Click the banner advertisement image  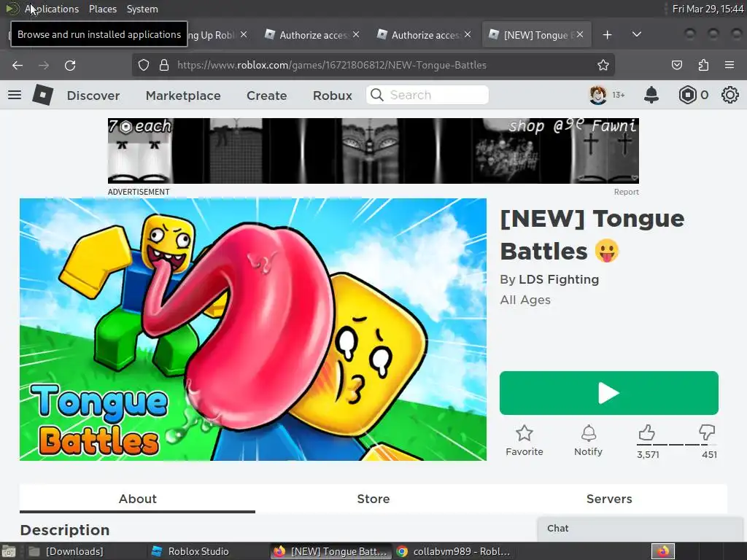(x=373, y=151)
